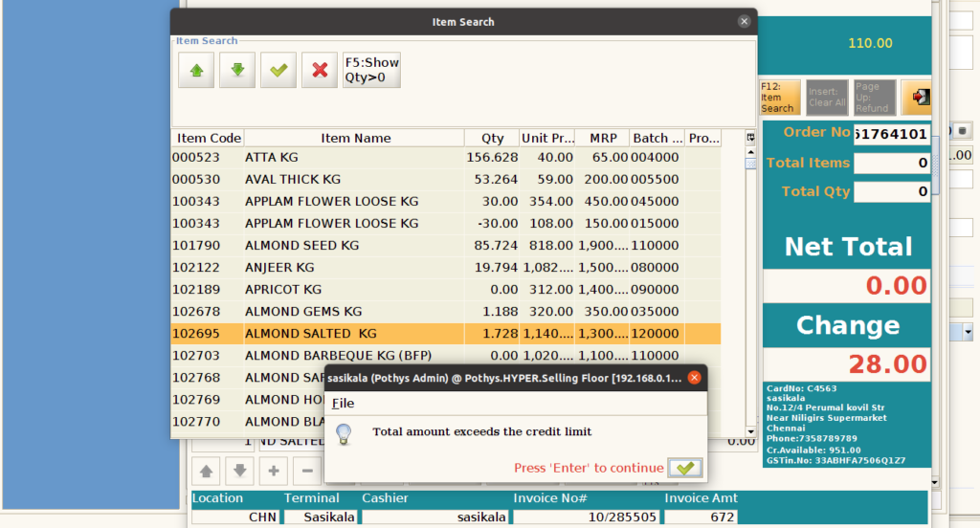This screenshot has height=528, width=980.
Task: Click the gray up arrow below the item list
Action: coord(206,471)
